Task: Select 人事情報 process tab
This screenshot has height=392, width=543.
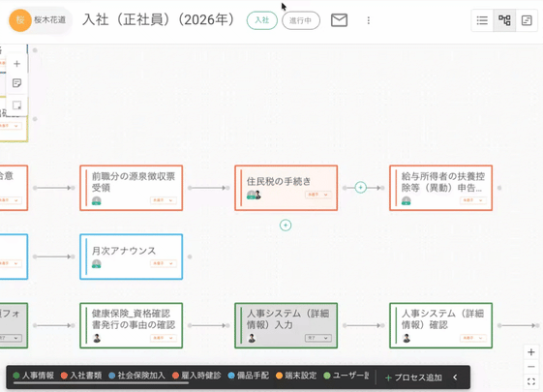Action: click(x=34, y=376)
